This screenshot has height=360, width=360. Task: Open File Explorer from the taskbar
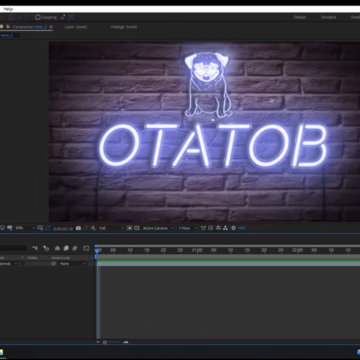1,352
